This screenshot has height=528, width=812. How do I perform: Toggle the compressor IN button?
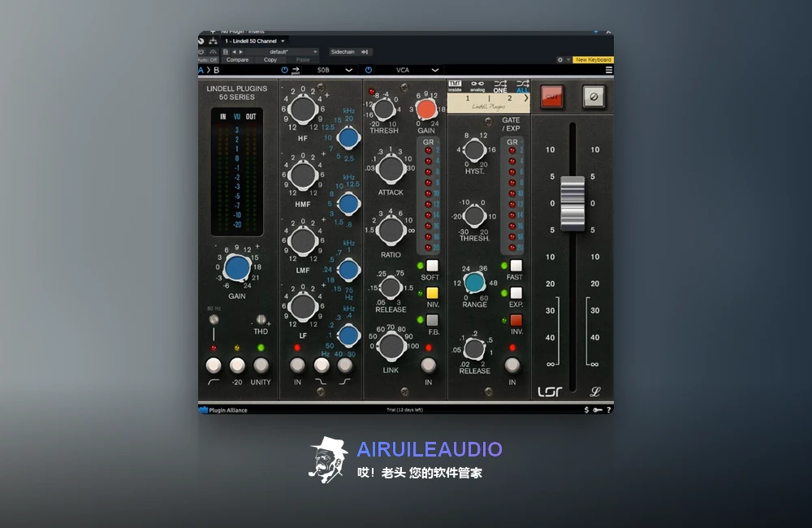pos(428,366)
